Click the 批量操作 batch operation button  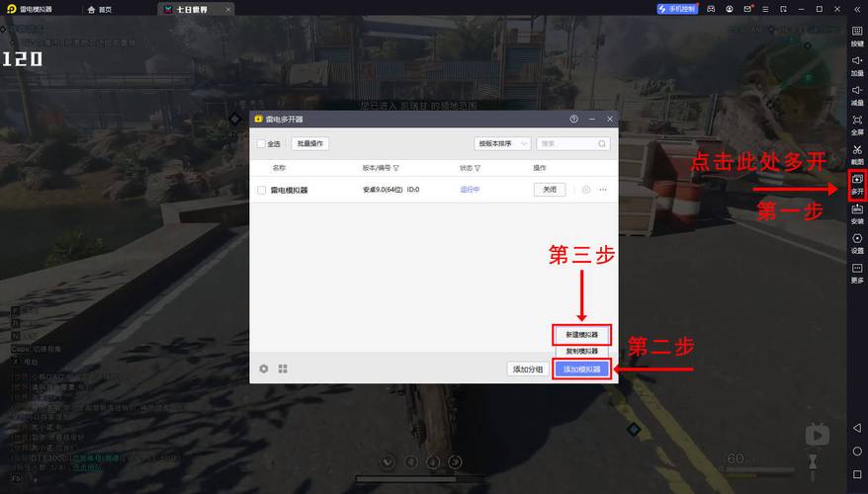310,144
